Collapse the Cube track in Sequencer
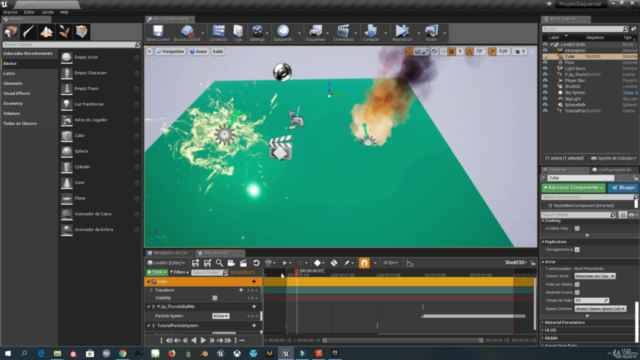Viewport: 640px width, 360px height. pyautogui.click(x=148, y=282)
